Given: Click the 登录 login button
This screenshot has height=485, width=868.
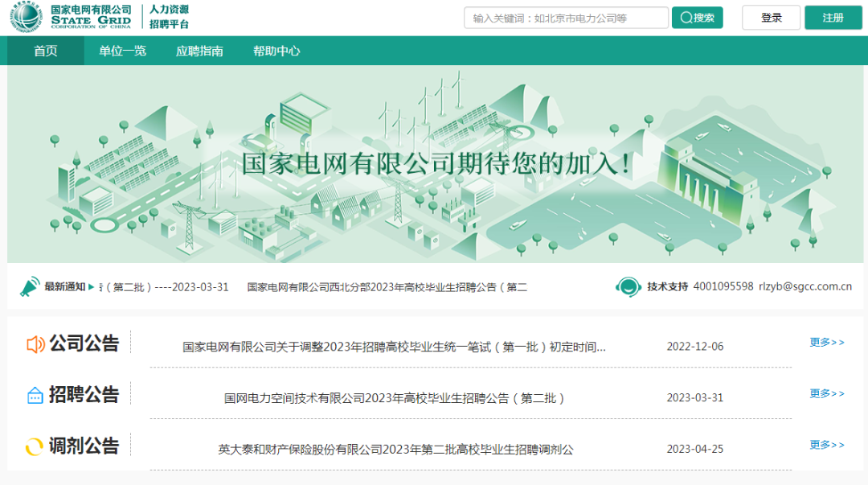Looking at the screenshot, I should pyautogui.click(x=771, y=18).
